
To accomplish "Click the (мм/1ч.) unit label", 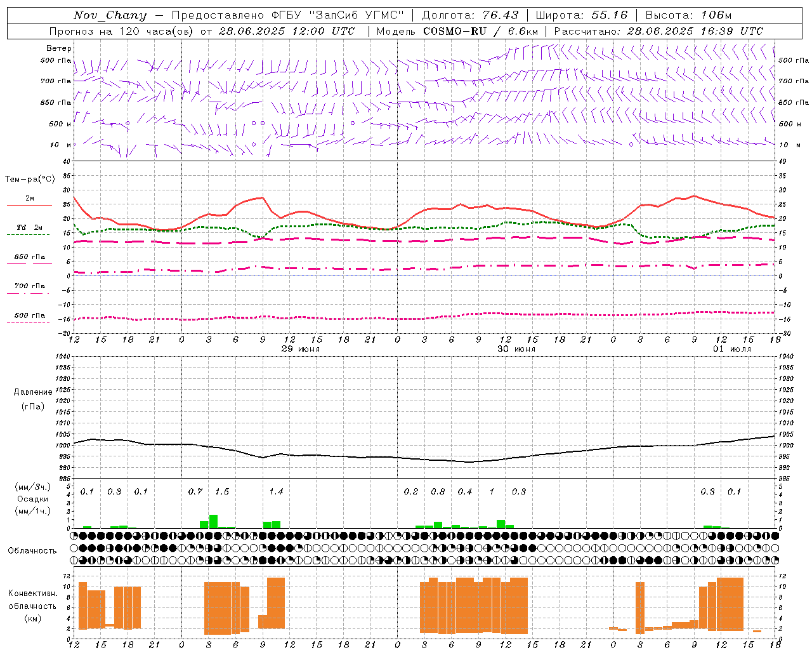I will [33, 511].
